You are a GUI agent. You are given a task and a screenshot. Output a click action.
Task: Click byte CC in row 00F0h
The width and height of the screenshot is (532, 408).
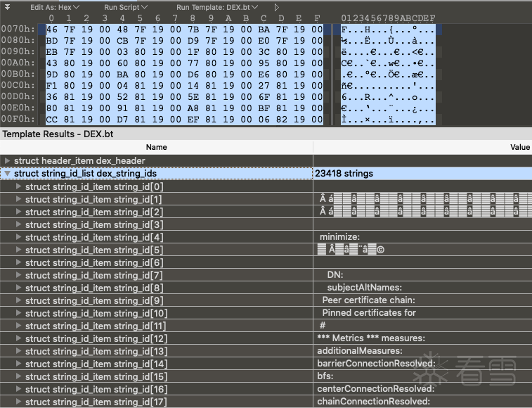[x=51, y=120]
